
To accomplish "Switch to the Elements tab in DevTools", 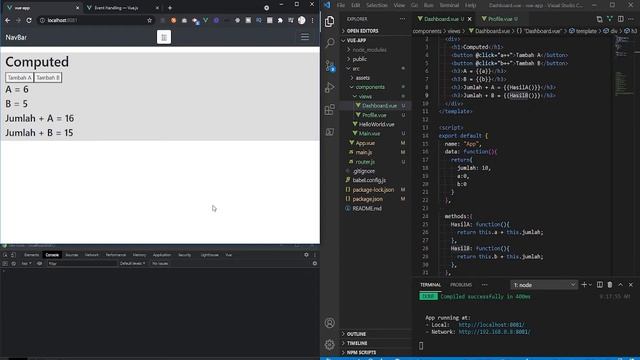I will pyautogui.click(x=31, y=255).
